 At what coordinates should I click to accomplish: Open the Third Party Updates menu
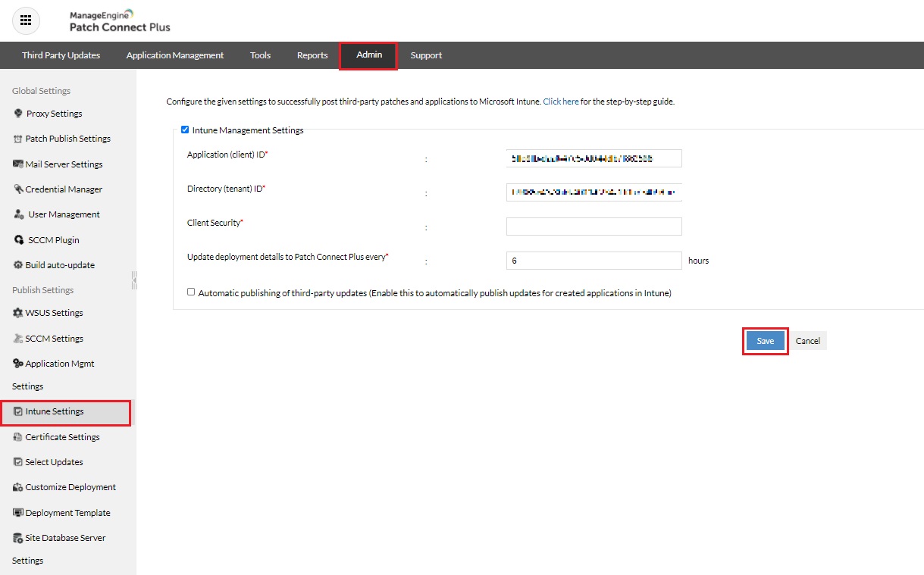point(61,55)
